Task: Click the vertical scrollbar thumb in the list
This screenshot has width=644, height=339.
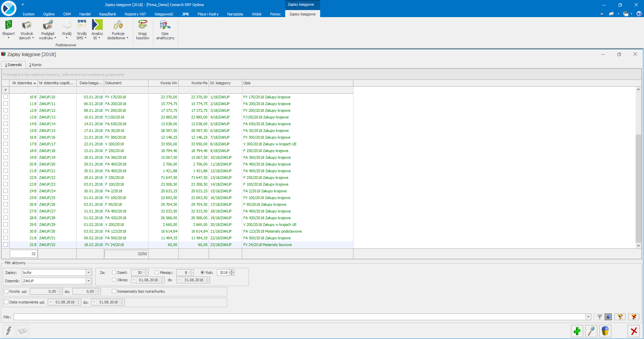Action: pyautogui.click(x=638, y=188)
